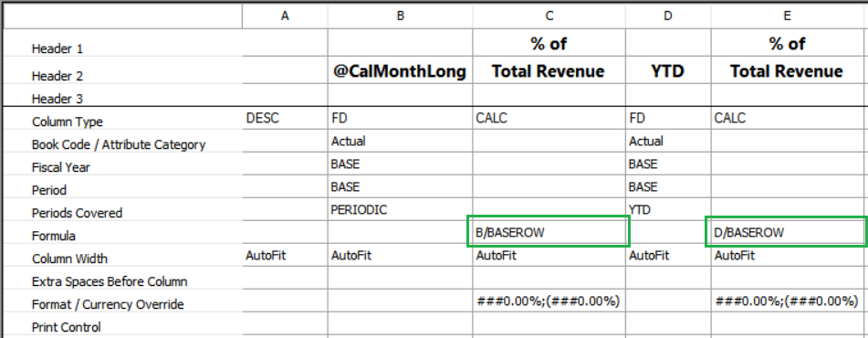Select column header C
This screenshot has height=338, width=868.
[549, 16]
